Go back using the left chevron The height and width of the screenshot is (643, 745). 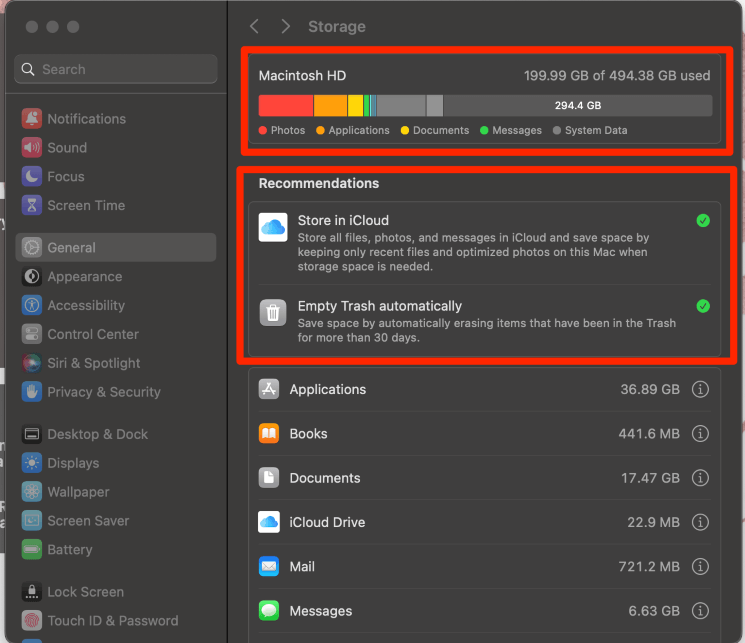coord(254,26)
